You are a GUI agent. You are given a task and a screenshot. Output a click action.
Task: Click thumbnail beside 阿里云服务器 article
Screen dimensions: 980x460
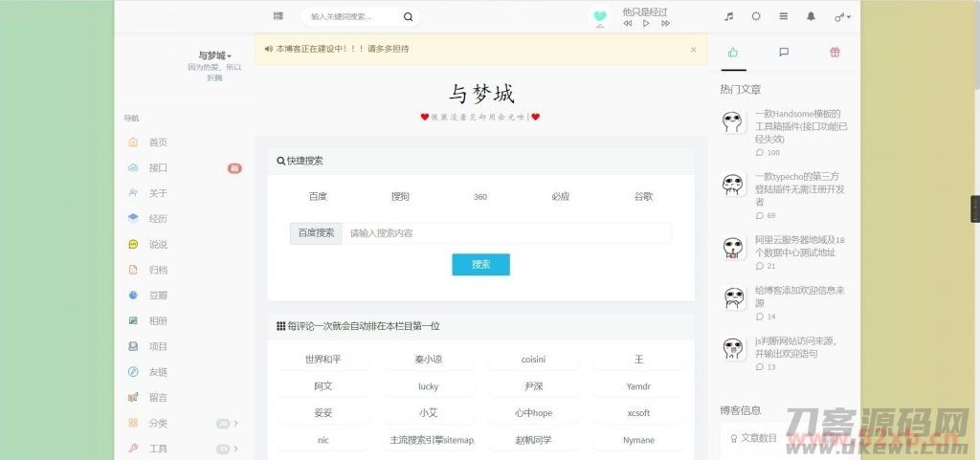click(x=733, y=247)
